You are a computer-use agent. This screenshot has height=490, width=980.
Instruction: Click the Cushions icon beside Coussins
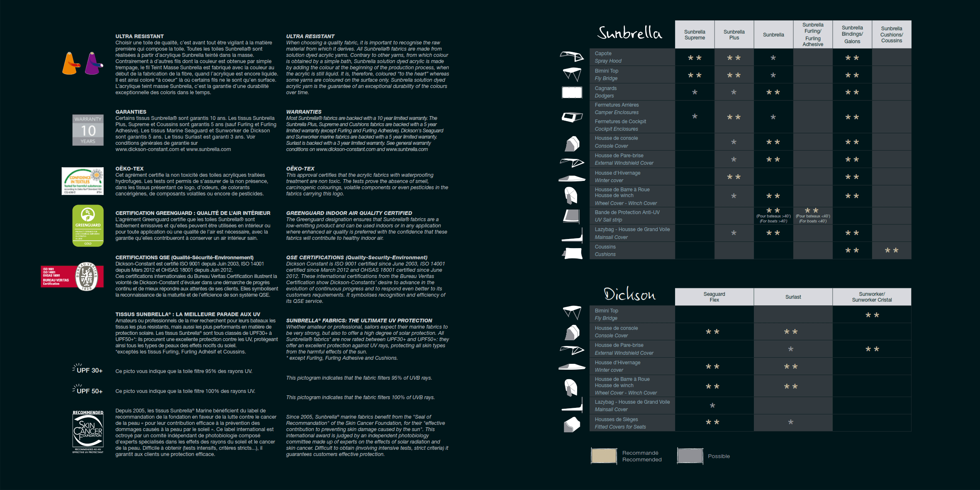[572, 253]
